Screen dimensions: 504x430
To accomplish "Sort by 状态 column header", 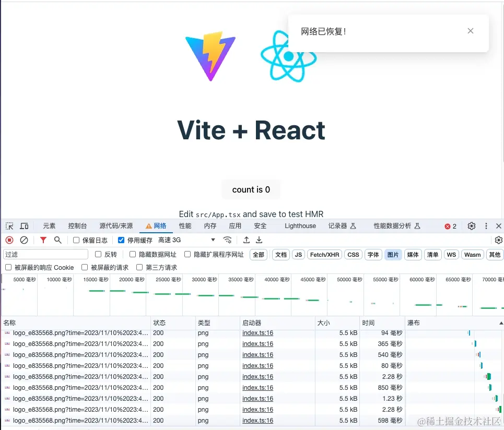I will 173,322.
